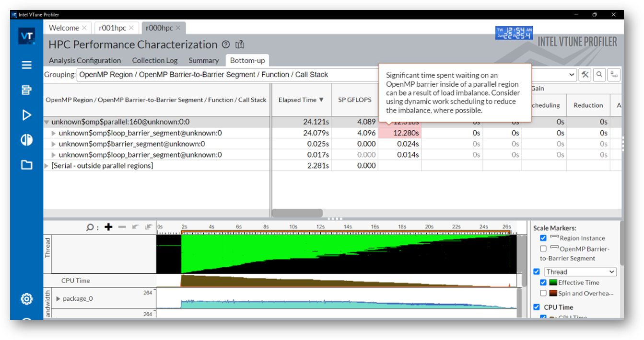Click the customize grouping tools icon
The width and height of the screenshot is (644, 340).
[585, 75]
